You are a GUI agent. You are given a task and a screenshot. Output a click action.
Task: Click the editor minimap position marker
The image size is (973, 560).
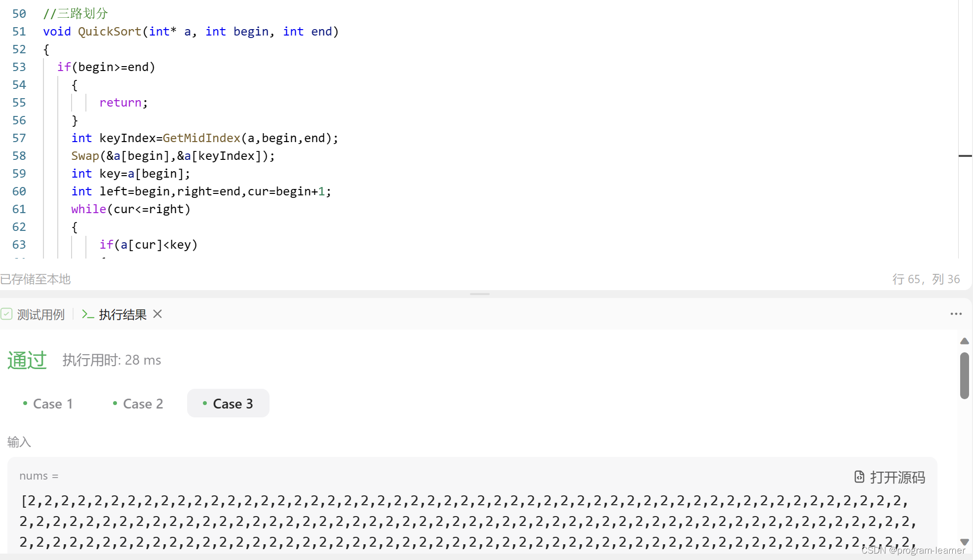click(965, 156)
